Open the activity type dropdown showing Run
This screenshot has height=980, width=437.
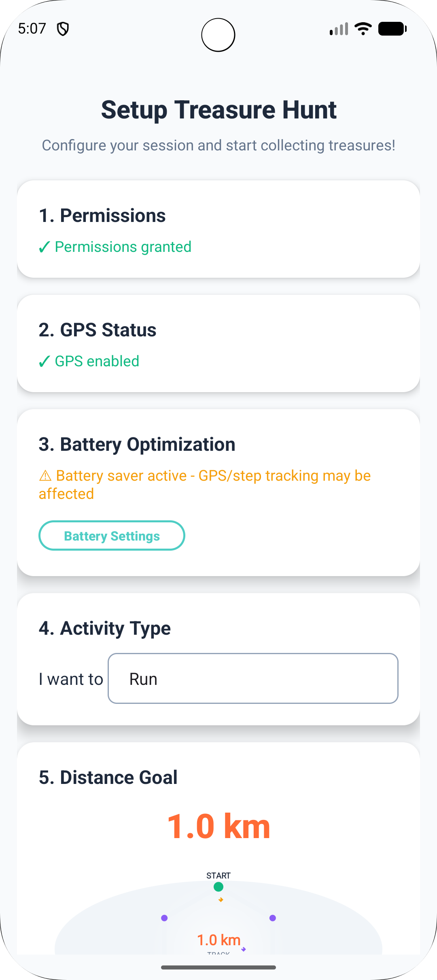click(x=253, y=678)
